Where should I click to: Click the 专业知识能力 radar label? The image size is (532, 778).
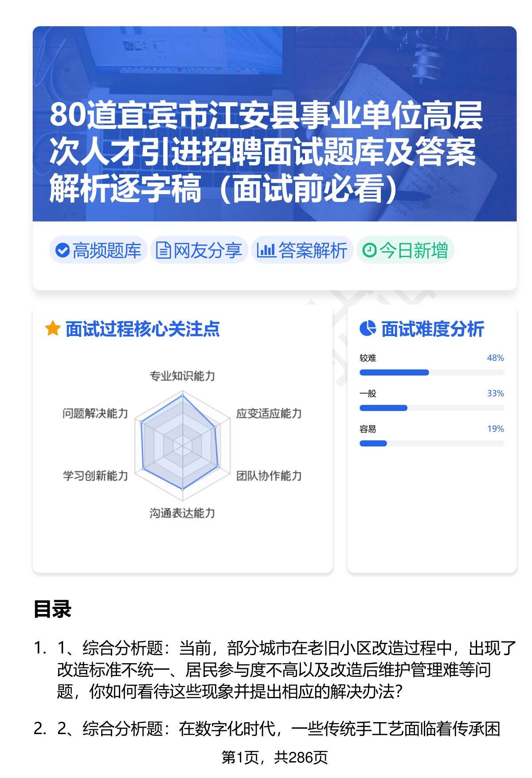point(182,376)
